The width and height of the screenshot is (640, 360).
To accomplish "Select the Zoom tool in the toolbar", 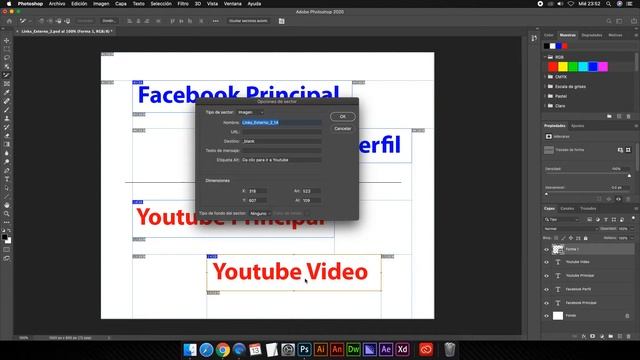I will tap(7, 213).
